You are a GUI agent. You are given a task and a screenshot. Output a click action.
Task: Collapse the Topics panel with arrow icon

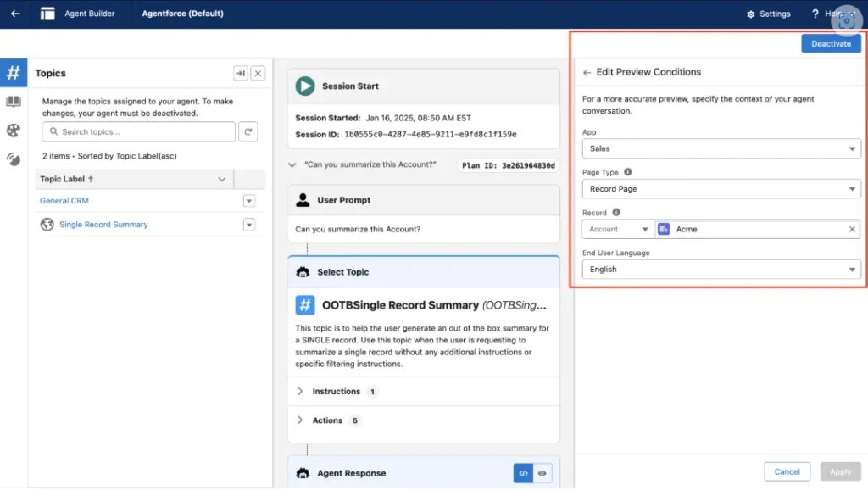pos(241,74)
